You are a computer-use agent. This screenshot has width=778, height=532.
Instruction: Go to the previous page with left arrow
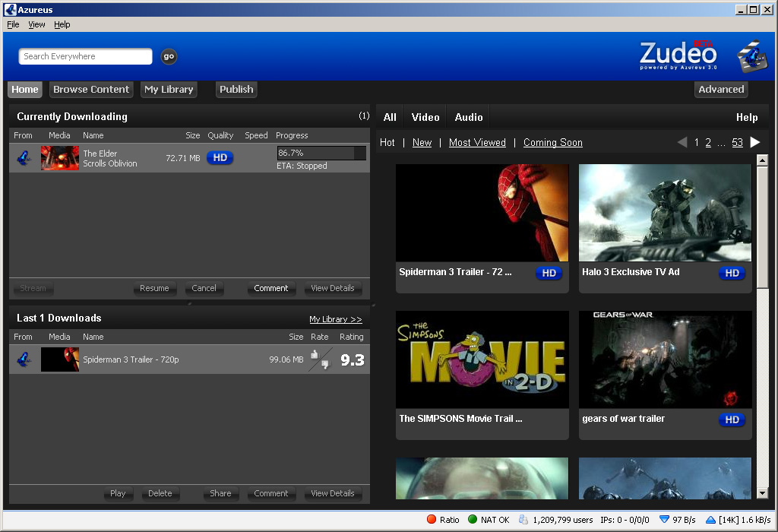tap(682, 142)
